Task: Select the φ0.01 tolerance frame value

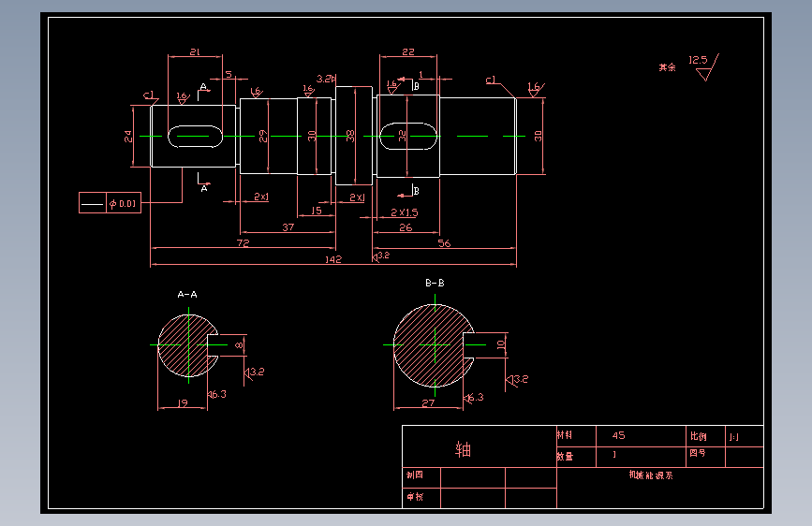Action: click(123, 203)
